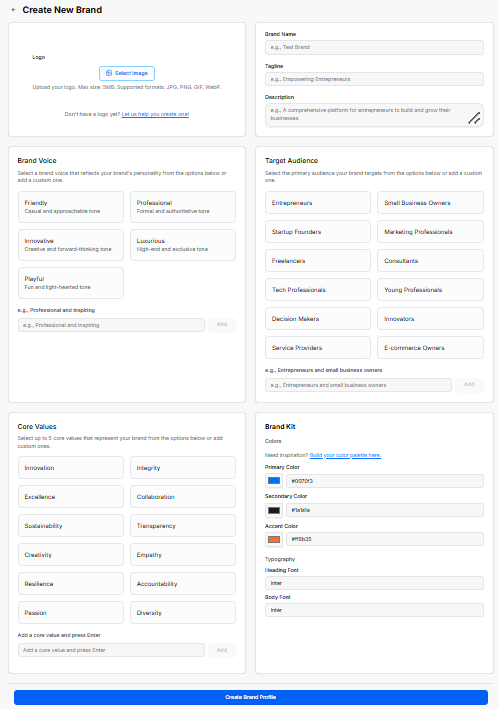Edit the Secondary Color hex field
The height and width of the screenshot is (709, 499).
385,510
